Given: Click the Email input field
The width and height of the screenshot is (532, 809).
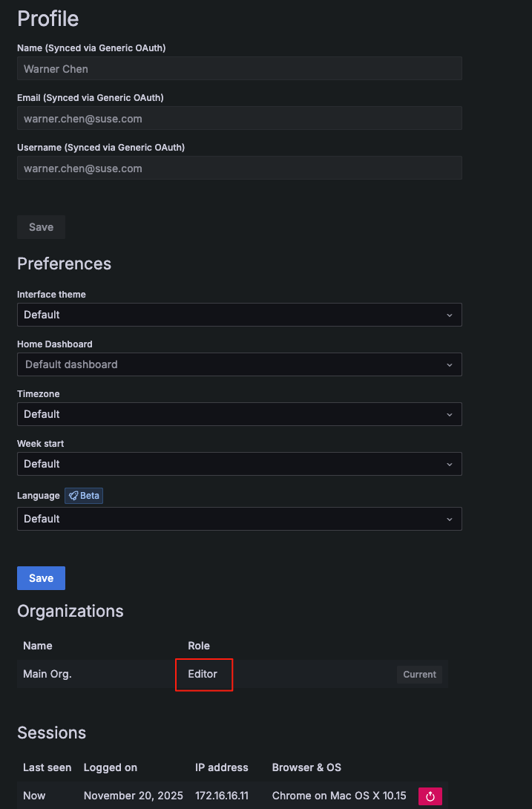Looking at the screenshot, I should (x=239, y=119).
